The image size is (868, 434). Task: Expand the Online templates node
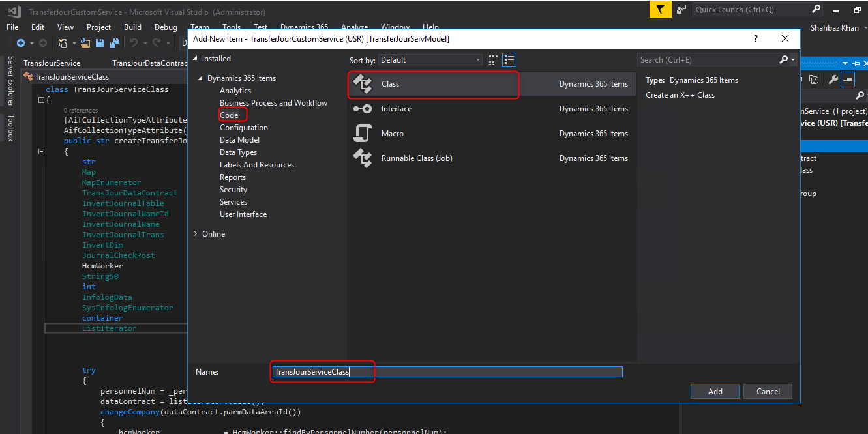tap(195, 233)
